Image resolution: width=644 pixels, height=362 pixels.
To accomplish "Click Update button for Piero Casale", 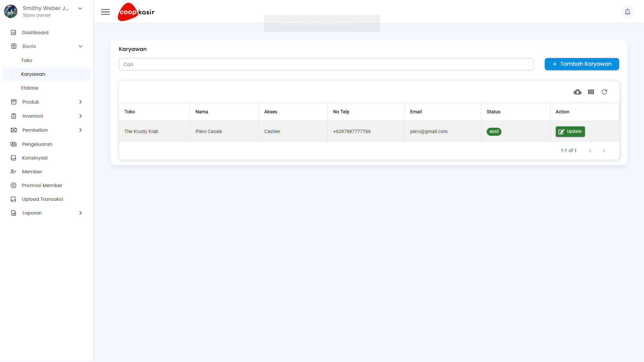I will tap(570, 131).
